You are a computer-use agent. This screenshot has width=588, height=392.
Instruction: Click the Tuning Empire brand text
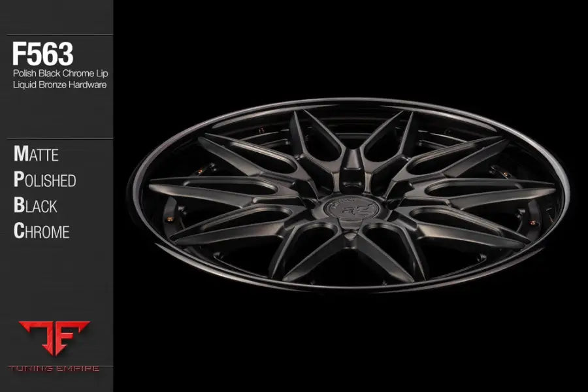tap(56, 368)
